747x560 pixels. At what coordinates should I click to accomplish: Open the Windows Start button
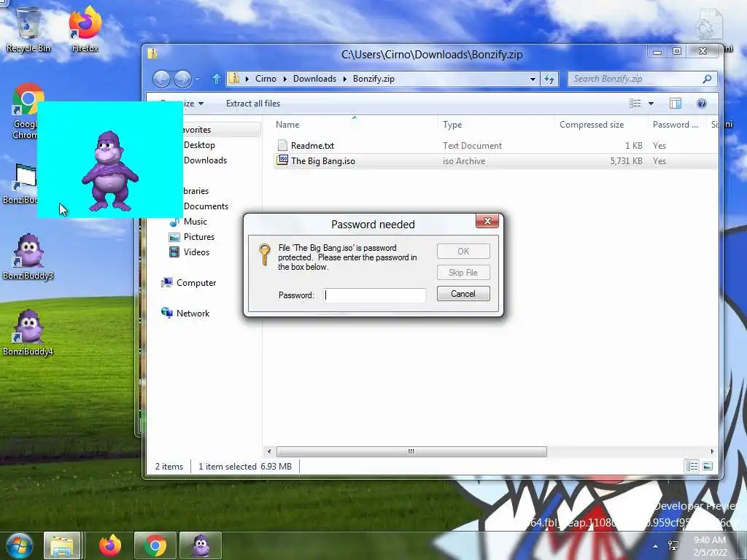coord(20,545)
